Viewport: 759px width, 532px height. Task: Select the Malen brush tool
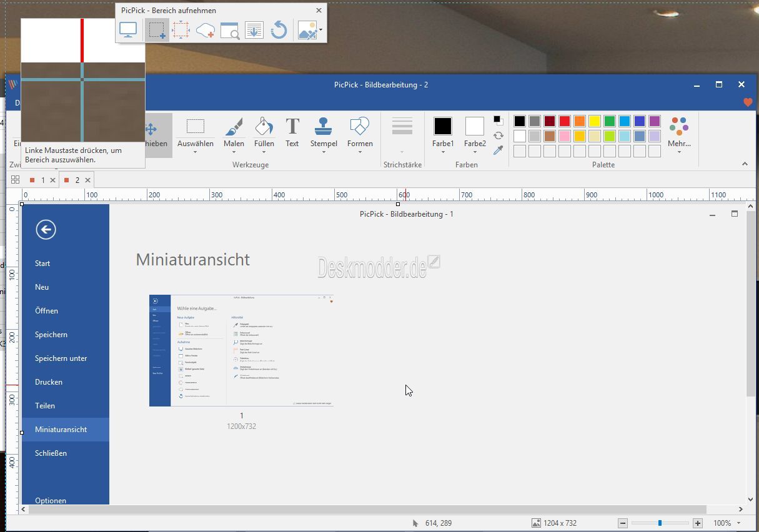(234, 135)
